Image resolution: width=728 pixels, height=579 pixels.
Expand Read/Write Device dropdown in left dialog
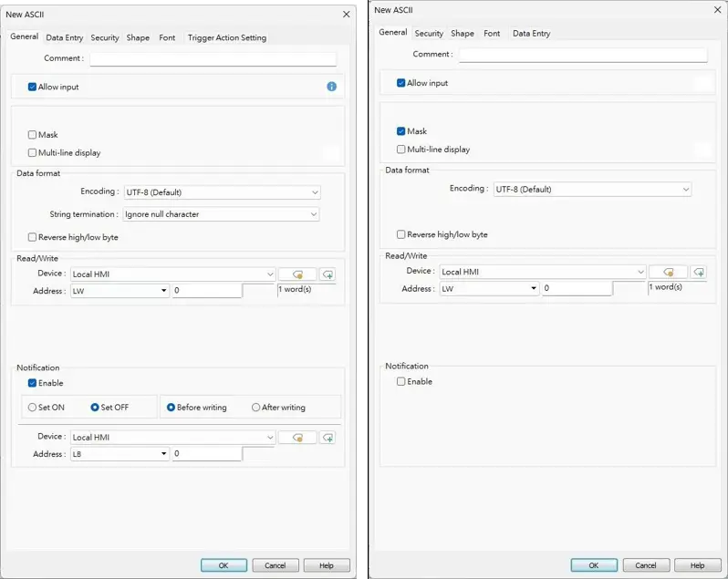173,274
